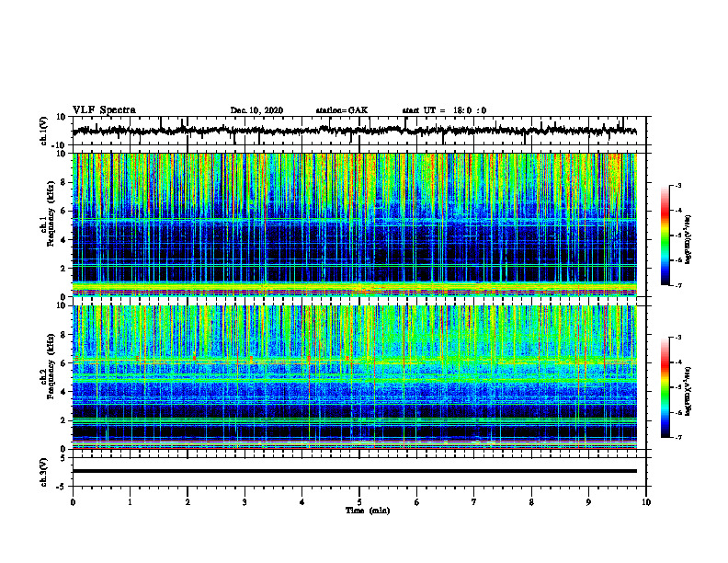
Task: Select the date text "Dec. 10, 2020"
Action: pos(256,110)
